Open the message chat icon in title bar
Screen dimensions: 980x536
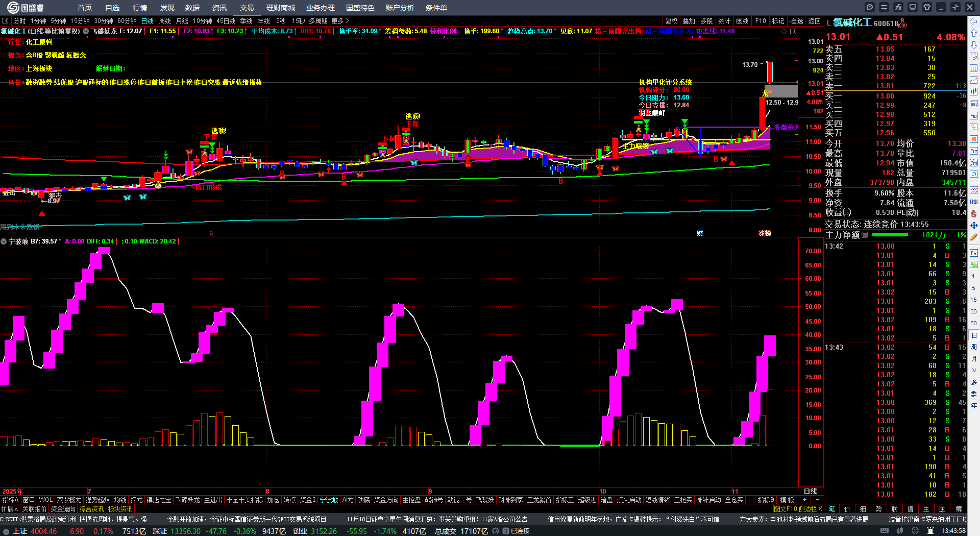point(870,7)
